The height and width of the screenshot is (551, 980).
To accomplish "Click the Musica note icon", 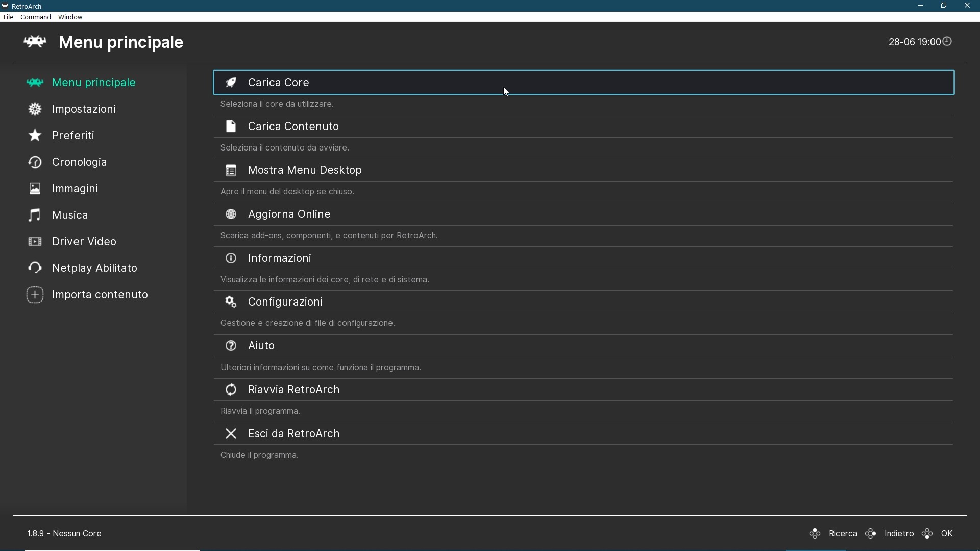I will [x=35, y=215].
